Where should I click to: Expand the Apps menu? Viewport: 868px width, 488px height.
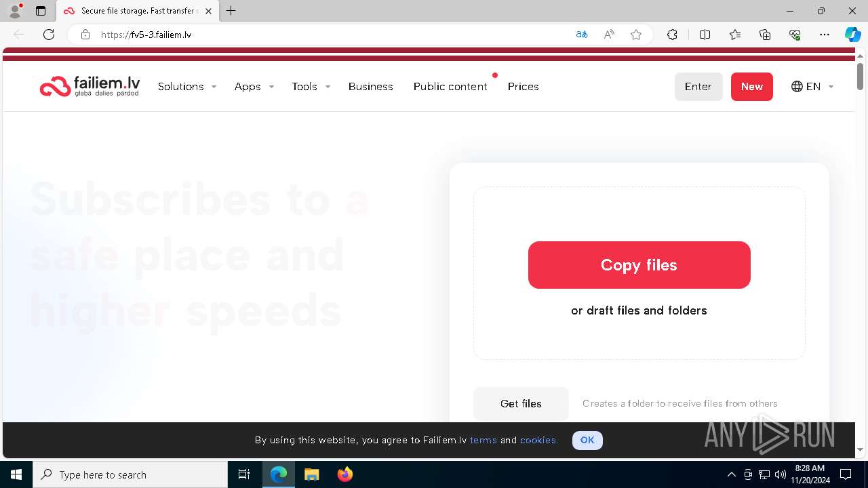click(254, 87)
